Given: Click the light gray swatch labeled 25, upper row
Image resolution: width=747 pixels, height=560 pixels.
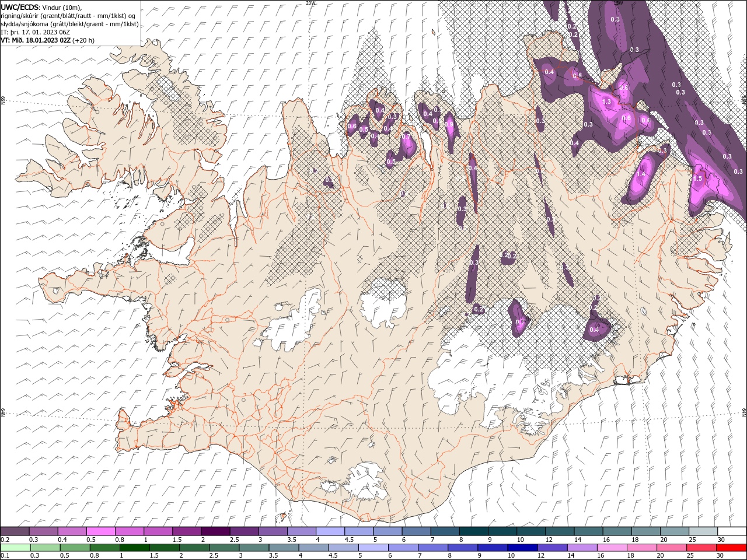Looking at the screenshot, I should point(703,531).
